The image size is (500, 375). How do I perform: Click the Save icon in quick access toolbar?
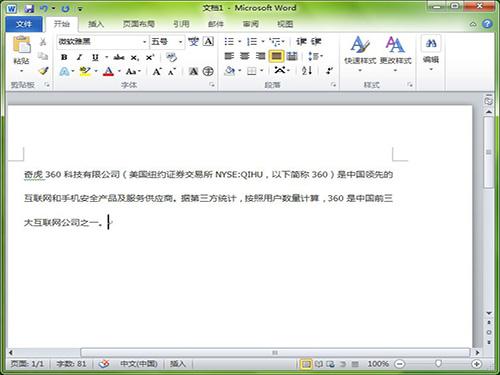pos(29,8)
